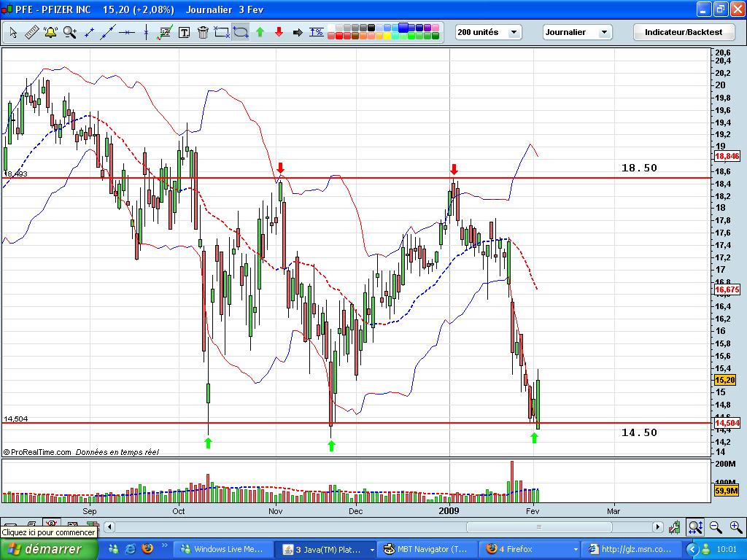Activate the magnifier zoom tool
747x560 pixels.
[70, 32]
